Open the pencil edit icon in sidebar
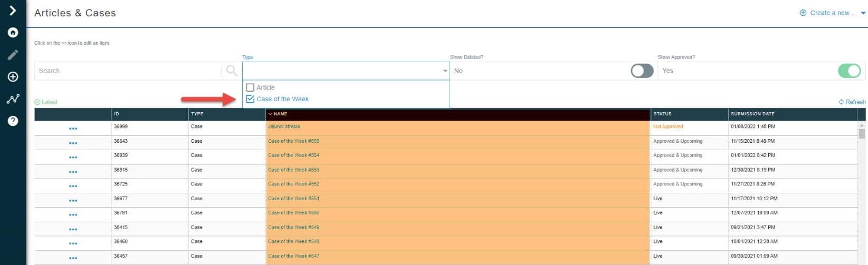 click(13, 55)
